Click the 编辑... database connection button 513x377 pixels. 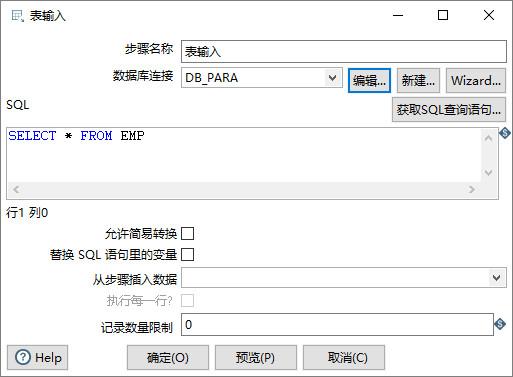pyautogui.click(x=369, y=80)
